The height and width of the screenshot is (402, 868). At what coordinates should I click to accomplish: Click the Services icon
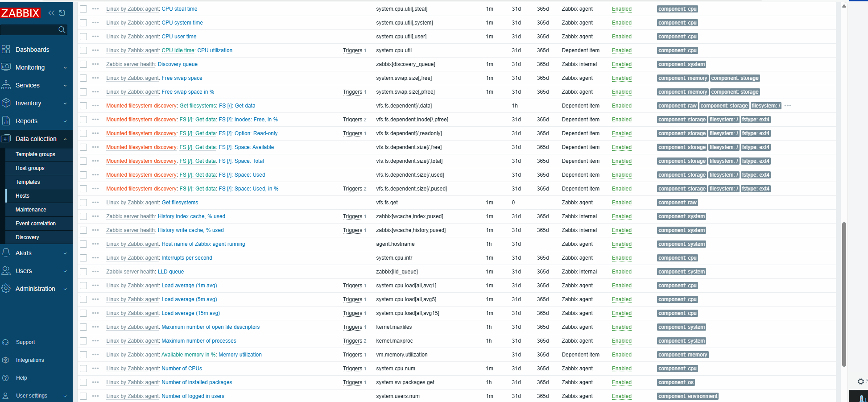pos(6,85)
